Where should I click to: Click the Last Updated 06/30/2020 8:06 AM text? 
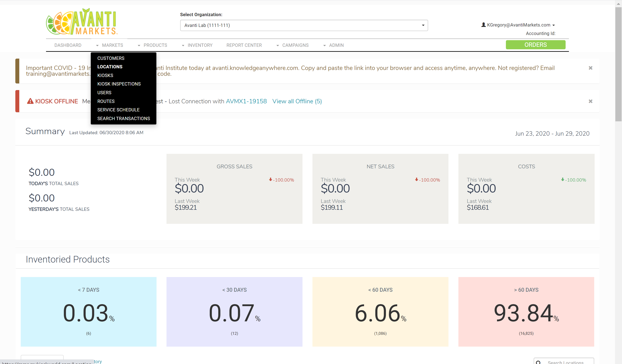[106, 133]
